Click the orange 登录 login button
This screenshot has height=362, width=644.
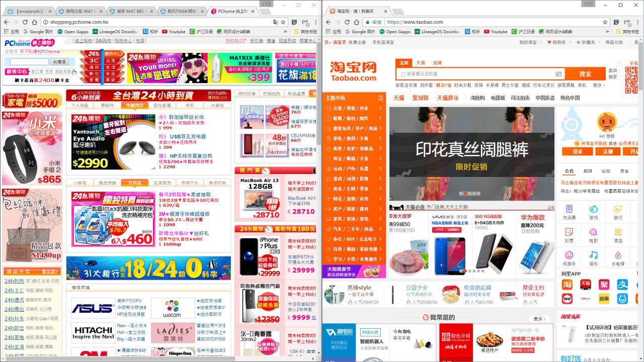tap(577, 151)
